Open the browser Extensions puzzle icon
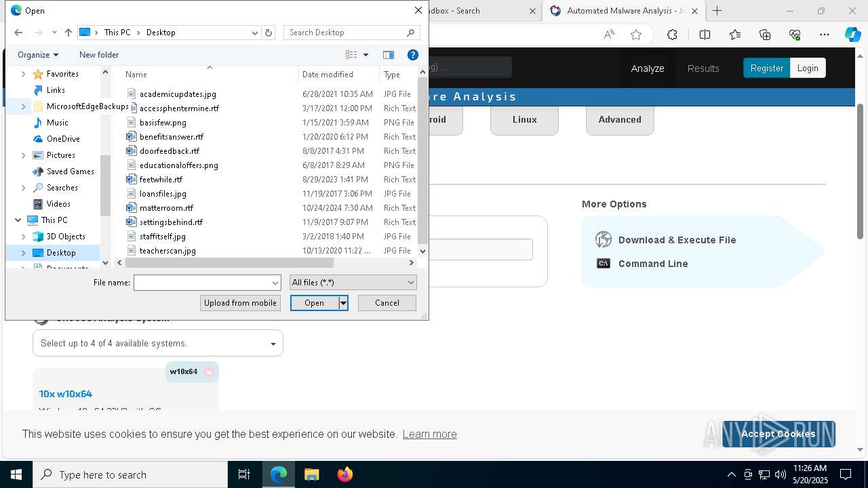 point(672,35)
